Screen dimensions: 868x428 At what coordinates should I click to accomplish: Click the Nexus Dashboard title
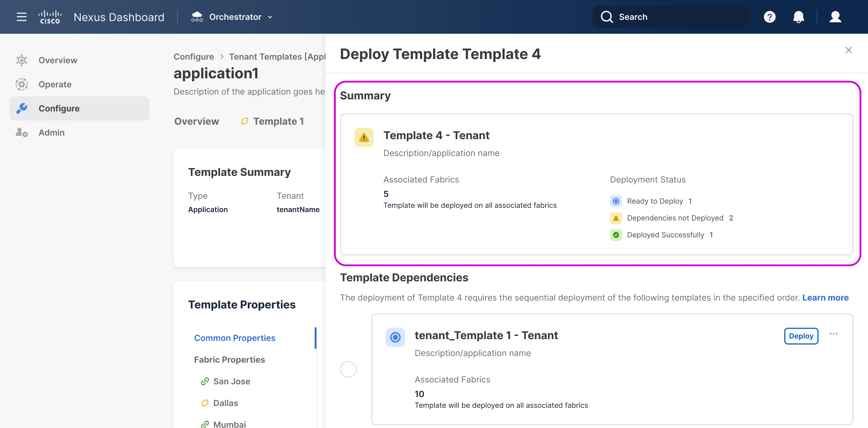click(119, 17)
